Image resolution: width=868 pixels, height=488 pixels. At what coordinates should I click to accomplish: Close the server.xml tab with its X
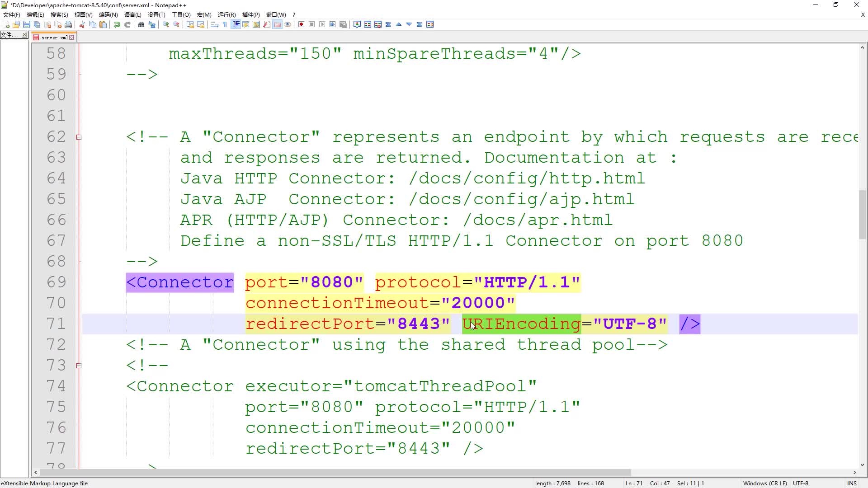[x=71, y=38]
